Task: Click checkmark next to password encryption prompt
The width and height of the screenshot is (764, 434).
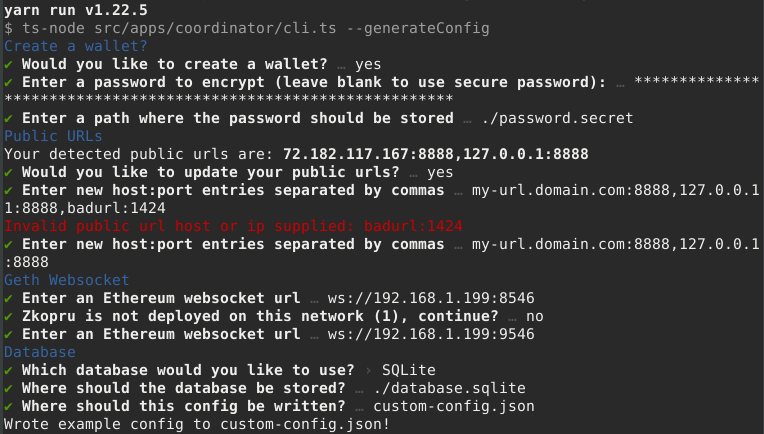Action: pyautogui.click(x=9, y=82)
